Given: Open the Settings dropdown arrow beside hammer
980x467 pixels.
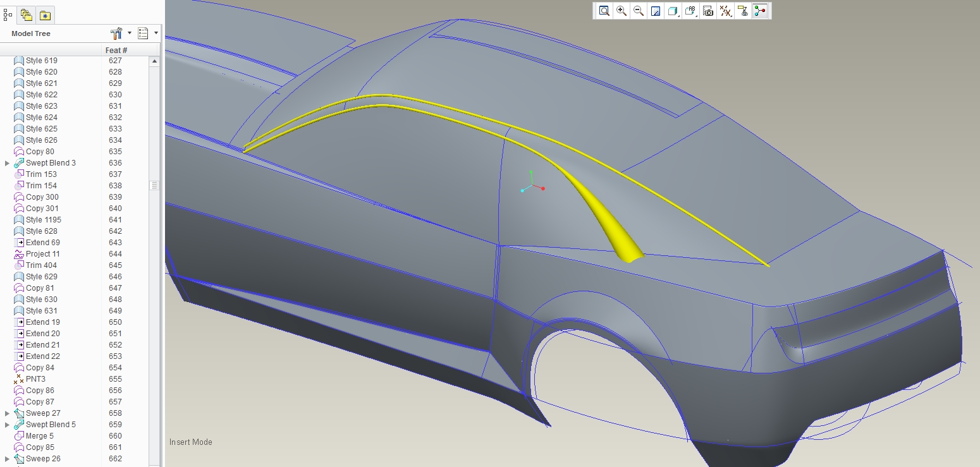Looking at the screenshot, I should [x=130, y=33].
